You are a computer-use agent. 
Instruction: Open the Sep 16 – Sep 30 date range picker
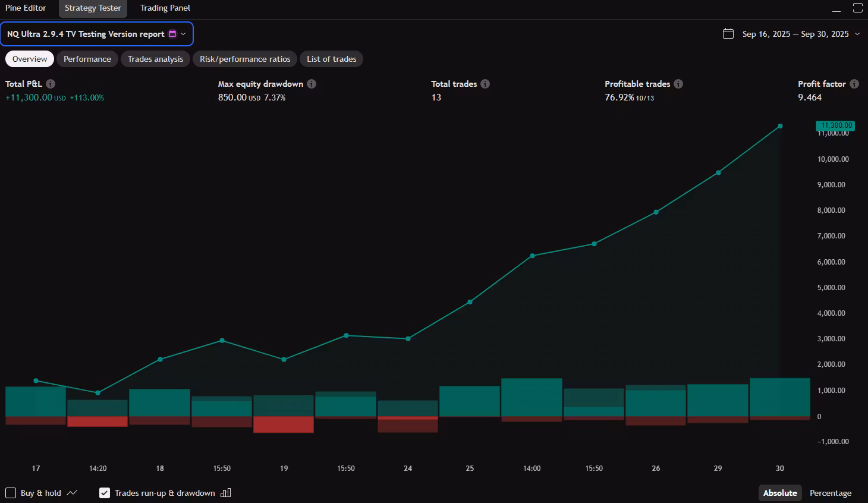pyautogui.click(x=795, y=34)
